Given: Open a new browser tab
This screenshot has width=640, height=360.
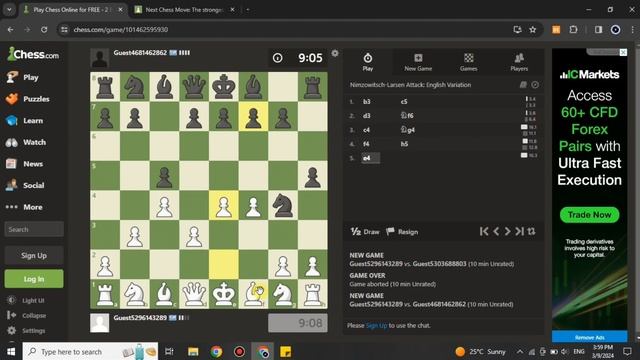Looking at the screenshot, I should pyautogui.click(x=248, y=10).
